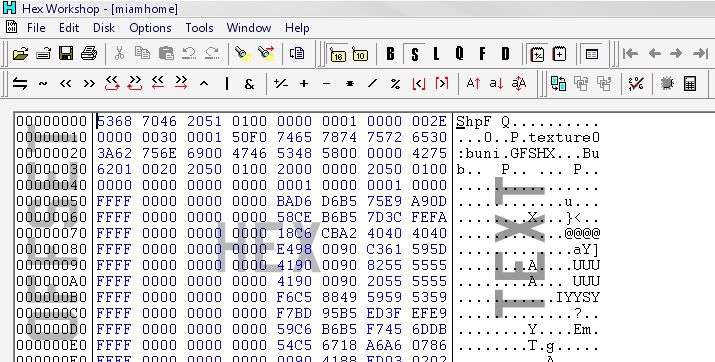Click the block negate plus-minus icon

click(x=280, y=83)
